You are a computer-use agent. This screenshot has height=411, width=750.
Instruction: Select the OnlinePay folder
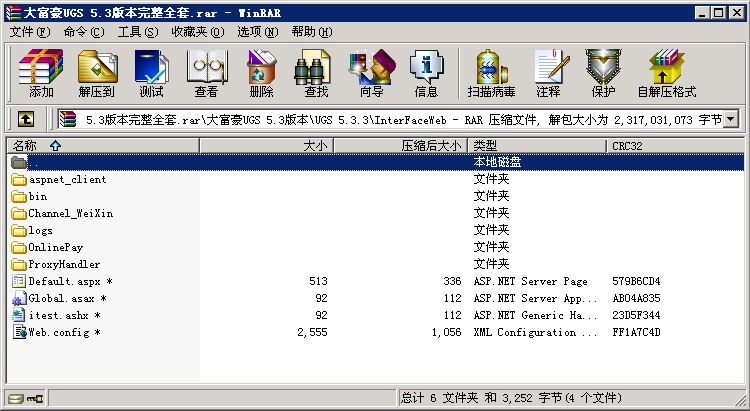tap(55, 247)
